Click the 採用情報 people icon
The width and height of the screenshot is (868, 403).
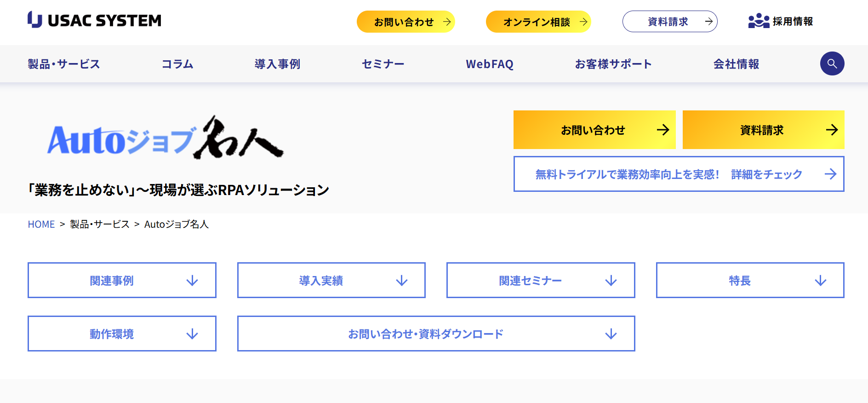(x=758, y=21)
